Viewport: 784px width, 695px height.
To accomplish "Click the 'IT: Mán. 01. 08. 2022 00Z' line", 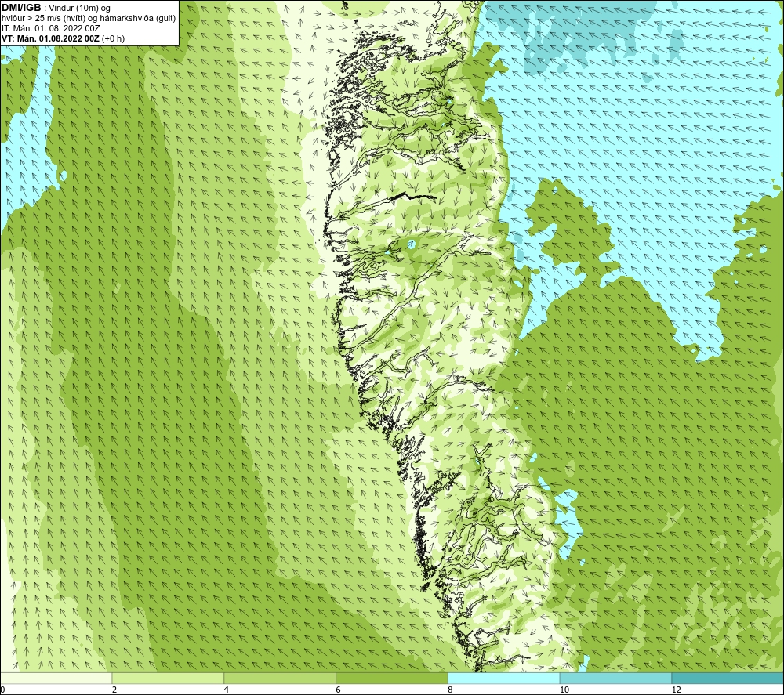I will 50,28.
